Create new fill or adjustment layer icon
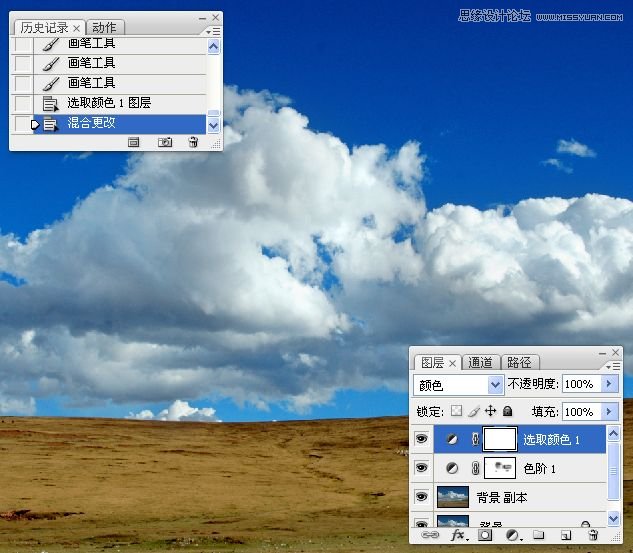The image size is (633, 553). [x=513, y=535]
